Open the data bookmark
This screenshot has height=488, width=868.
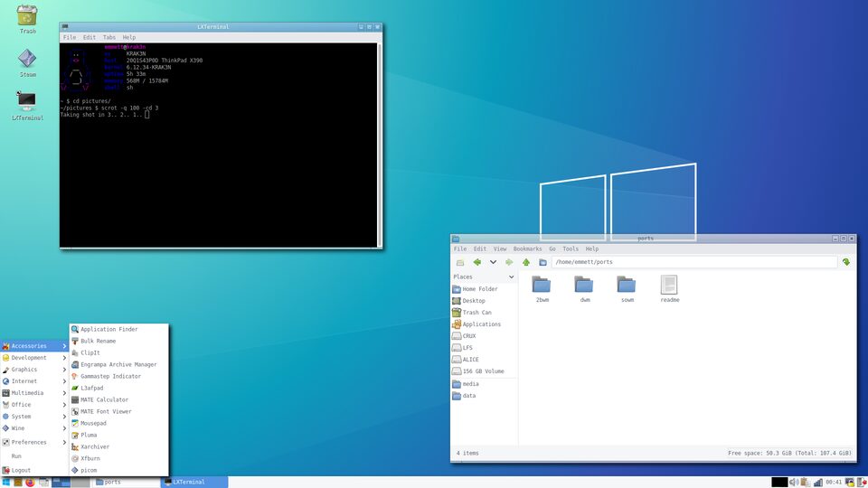click(485, 396)
